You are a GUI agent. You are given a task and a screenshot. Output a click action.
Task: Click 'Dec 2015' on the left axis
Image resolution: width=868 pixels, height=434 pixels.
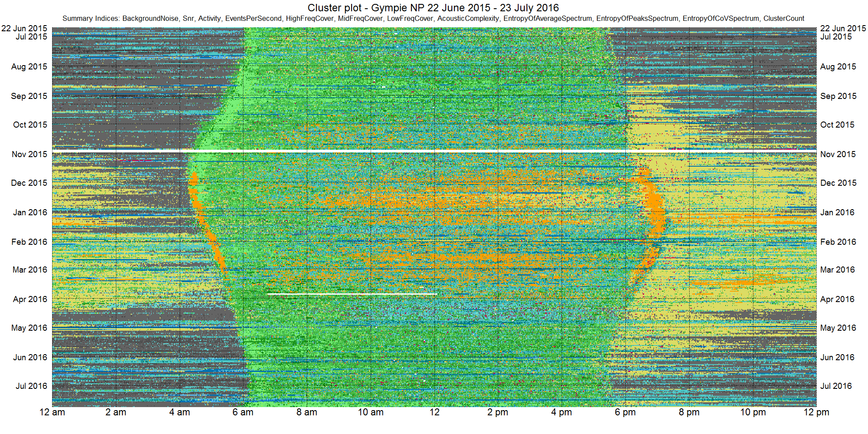pos(29,183)
